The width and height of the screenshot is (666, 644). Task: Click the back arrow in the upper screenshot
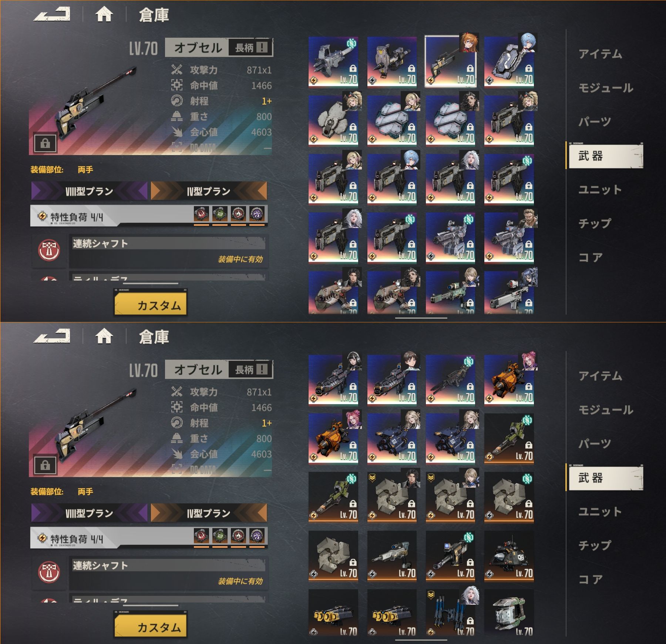[x=52, y=14]
